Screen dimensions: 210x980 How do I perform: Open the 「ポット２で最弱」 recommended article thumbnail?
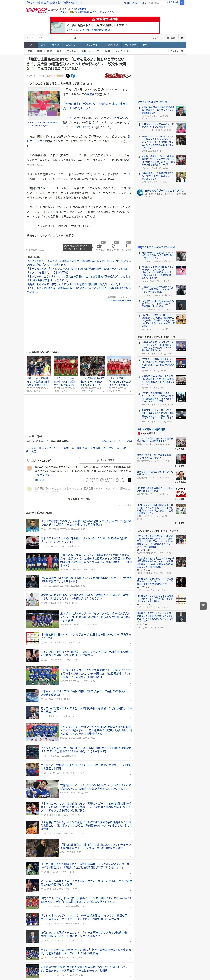[119, 366]
